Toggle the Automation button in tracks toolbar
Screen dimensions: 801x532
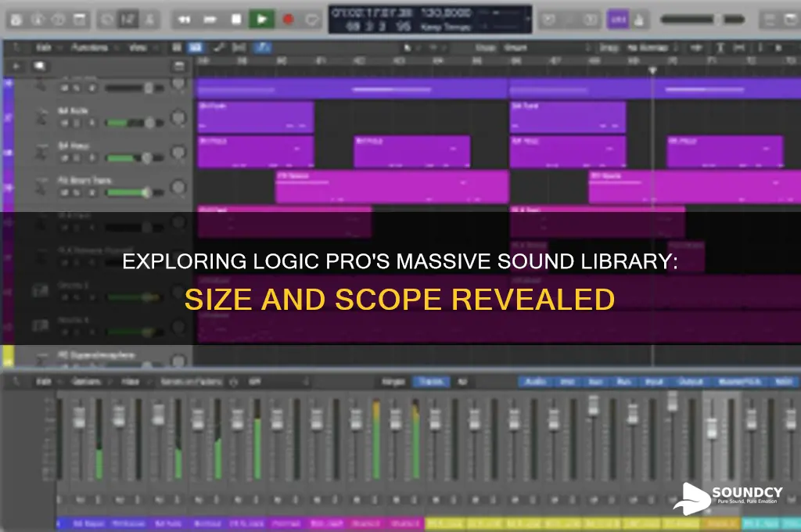[219, 48]
